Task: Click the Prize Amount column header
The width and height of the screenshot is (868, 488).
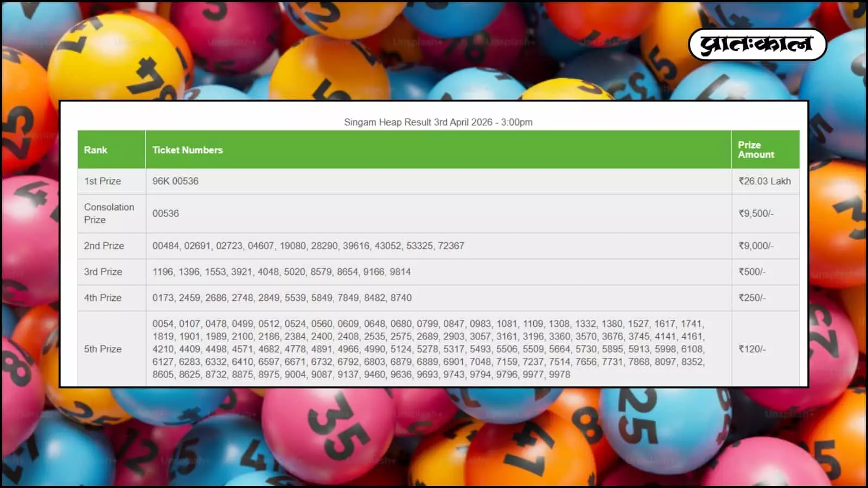Action: (756, 150)
